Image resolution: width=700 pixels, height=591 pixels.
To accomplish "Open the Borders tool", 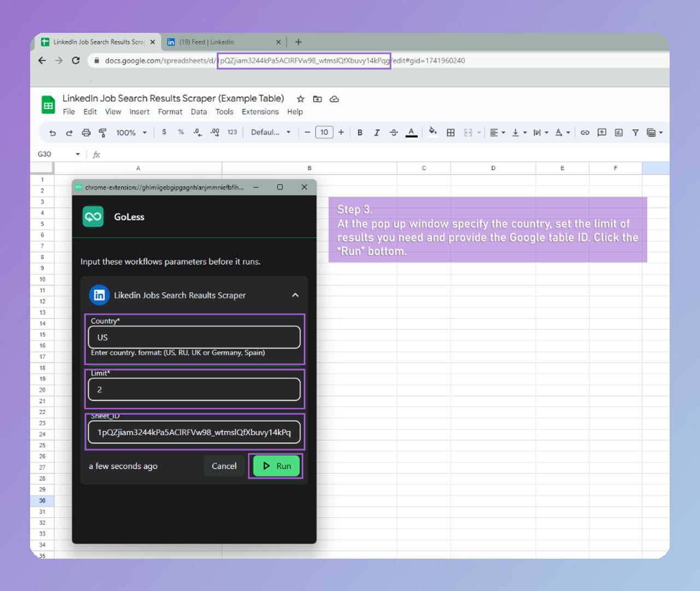I will (451, 132).
